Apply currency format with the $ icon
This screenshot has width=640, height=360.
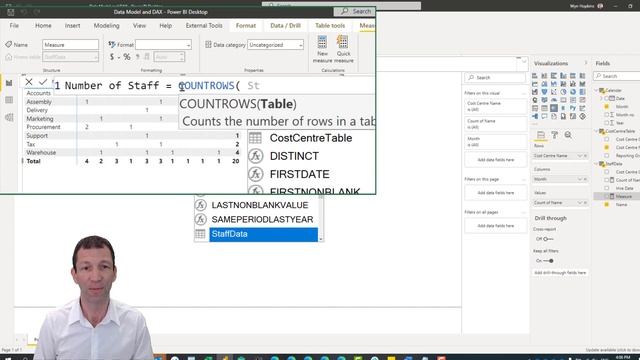[x=112, y=57]
